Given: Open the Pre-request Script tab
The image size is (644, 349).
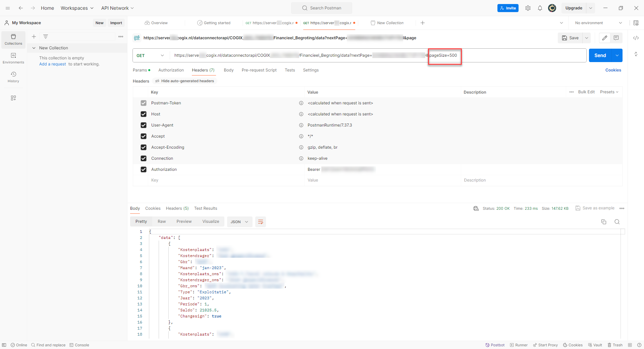Looking at the screenshot, I should coord(259,70).
